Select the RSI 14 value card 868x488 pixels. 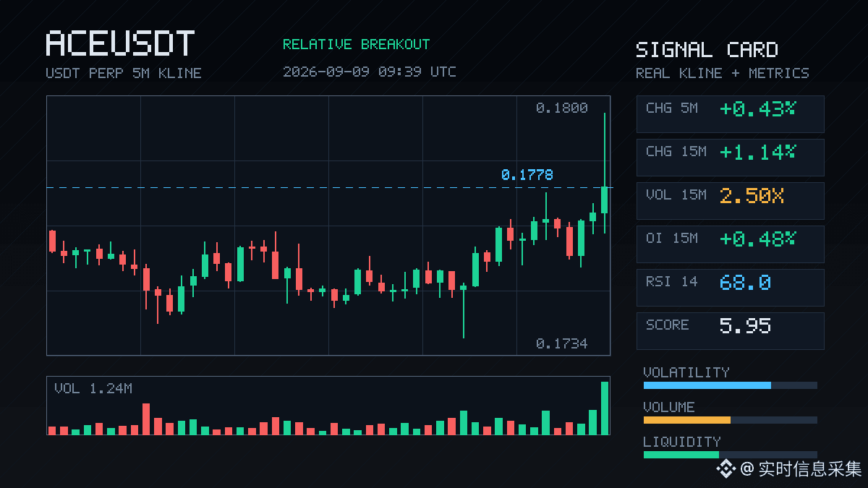(x=730, y=287)
